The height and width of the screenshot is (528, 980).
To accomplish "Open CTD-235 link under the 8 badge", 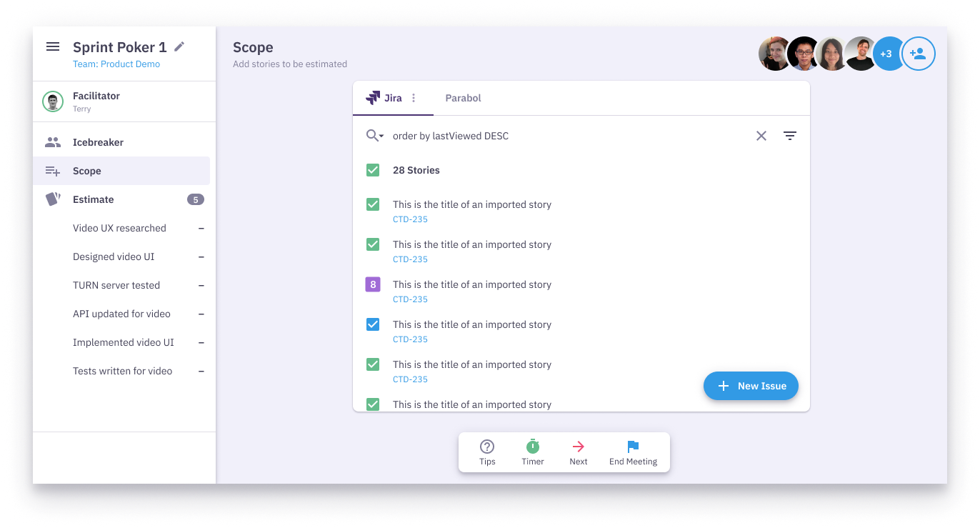I will (410, 299).
